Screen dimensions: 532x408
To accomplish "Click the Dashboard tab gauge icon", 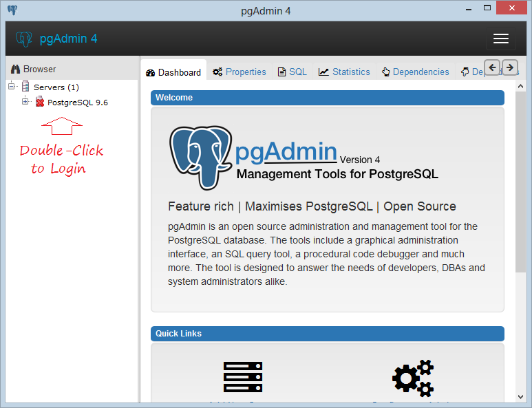I will pos(150,72).
